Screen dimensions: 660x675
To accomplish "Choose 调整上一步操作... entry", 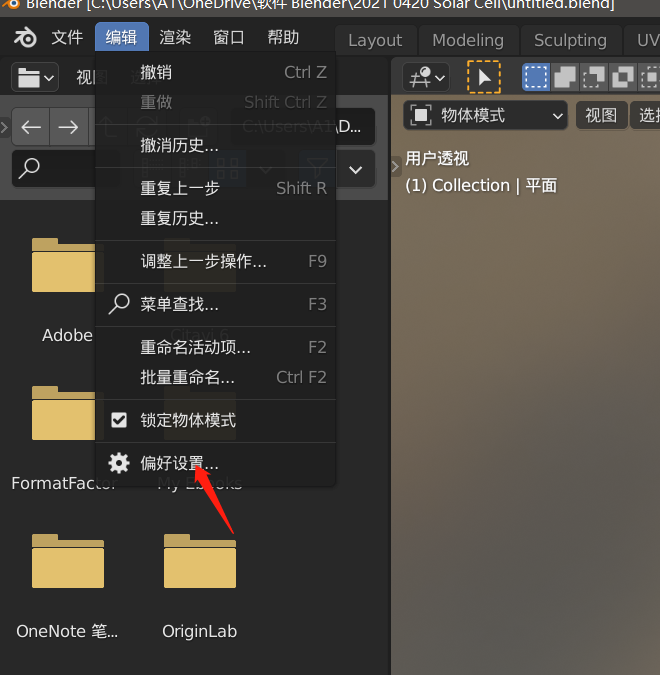I will 215,261.
